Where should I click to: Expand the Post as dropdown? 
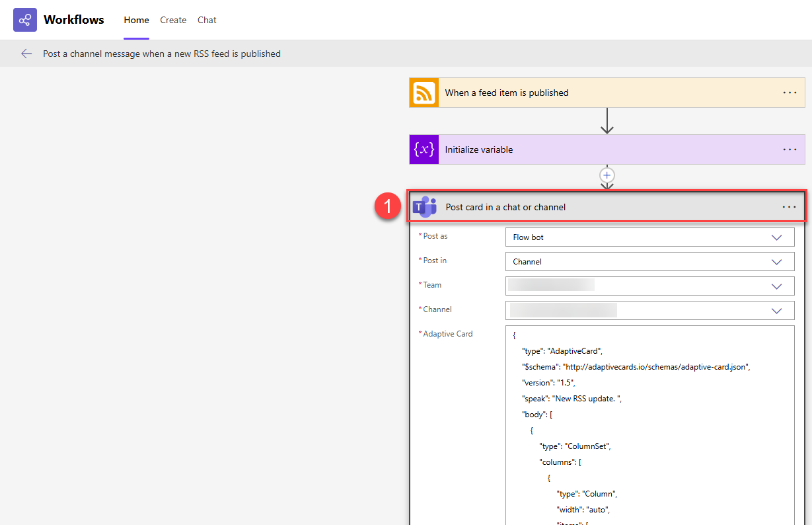click(x=776, y=237)
